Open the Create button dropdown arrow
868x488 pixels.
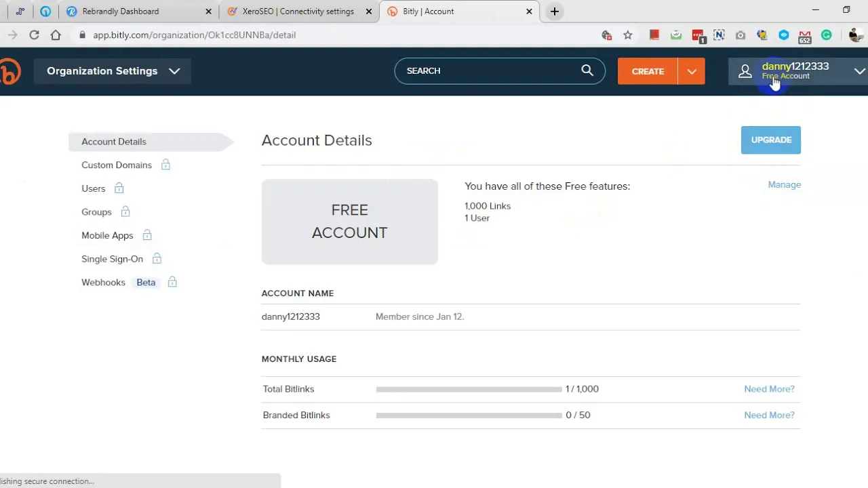click(692, 71)
